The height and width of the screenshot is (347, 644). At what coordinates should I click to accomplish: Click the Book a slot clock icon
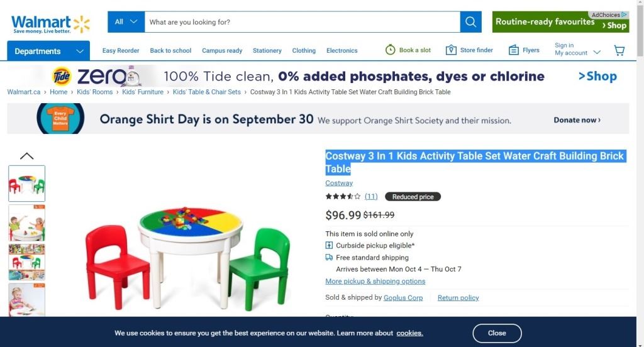coord(391,50)
